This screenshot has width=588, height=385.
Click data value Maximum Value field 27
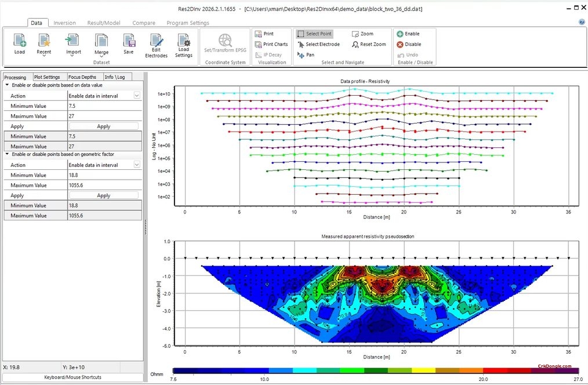point(104,116)
